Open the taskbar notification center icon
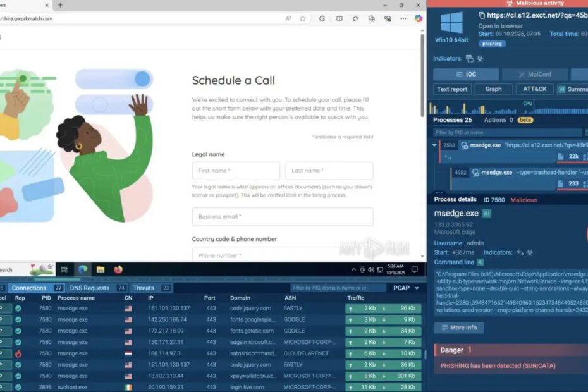The width and height of the screenshot is (588, 392). [414, 269]
